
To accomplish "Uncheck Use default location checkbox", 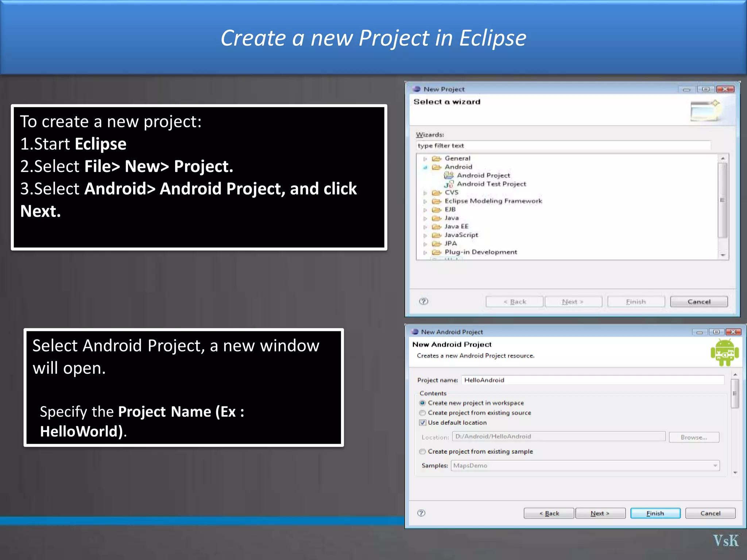I will pos(422,423).
